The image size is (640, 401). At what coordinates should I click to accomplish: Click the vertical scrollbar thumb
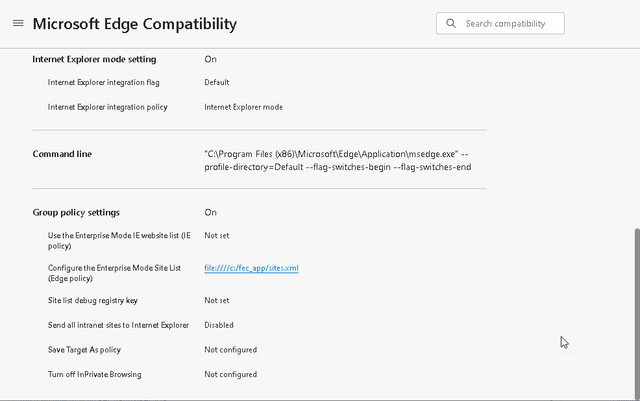[x=637, y=312]
